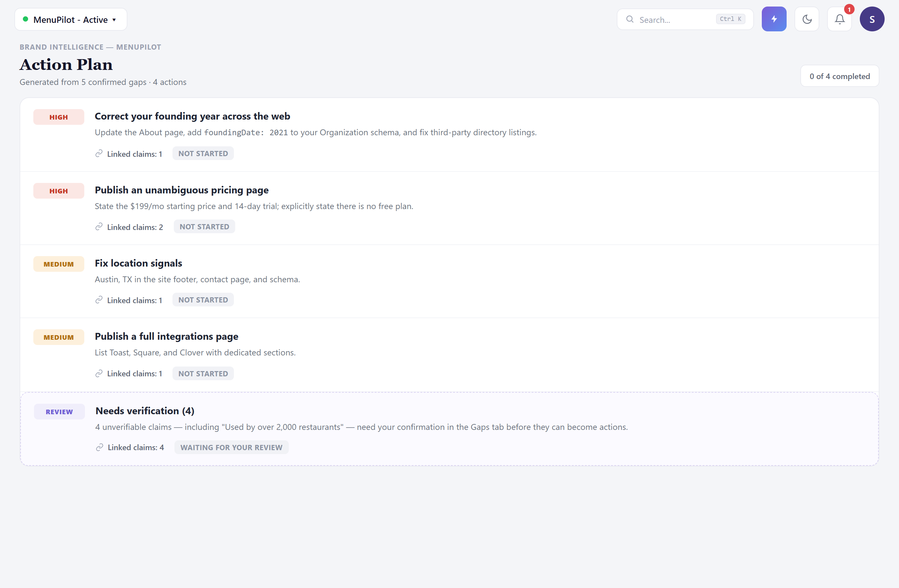Image resolution: width=899 pixels, height=588 pixels.
Task: Open notifications via the bell icon
Action: 839,19
